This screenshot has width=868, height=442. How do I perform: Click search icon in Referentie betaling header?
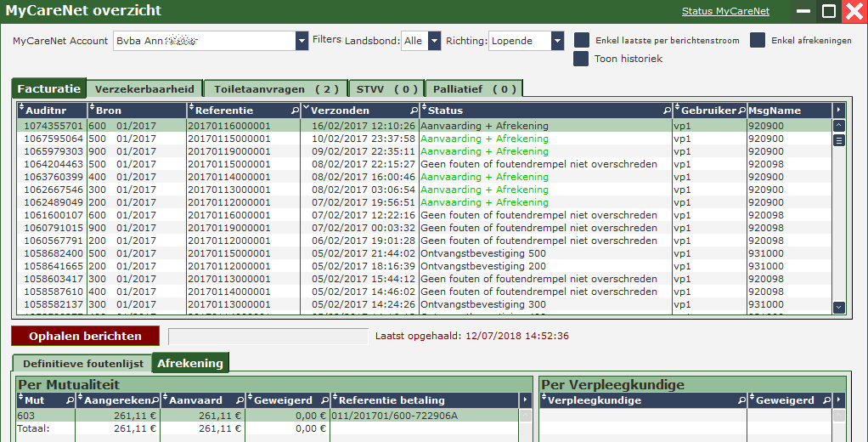click(512, 400)
